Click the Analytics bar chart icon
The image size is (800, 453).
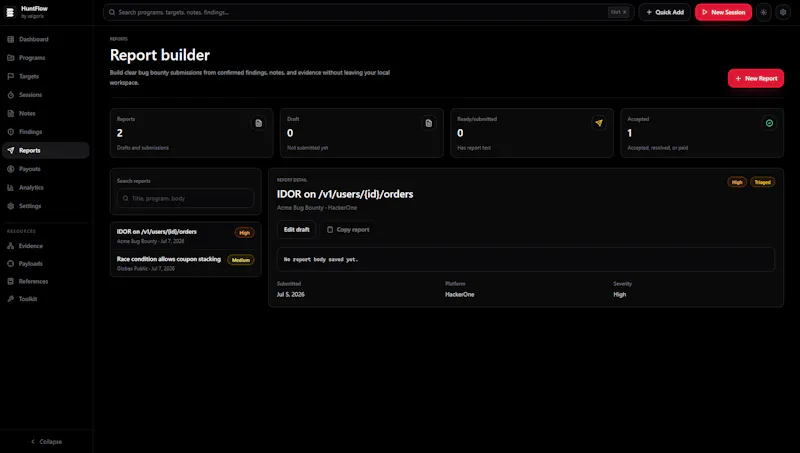click(11, 187)
